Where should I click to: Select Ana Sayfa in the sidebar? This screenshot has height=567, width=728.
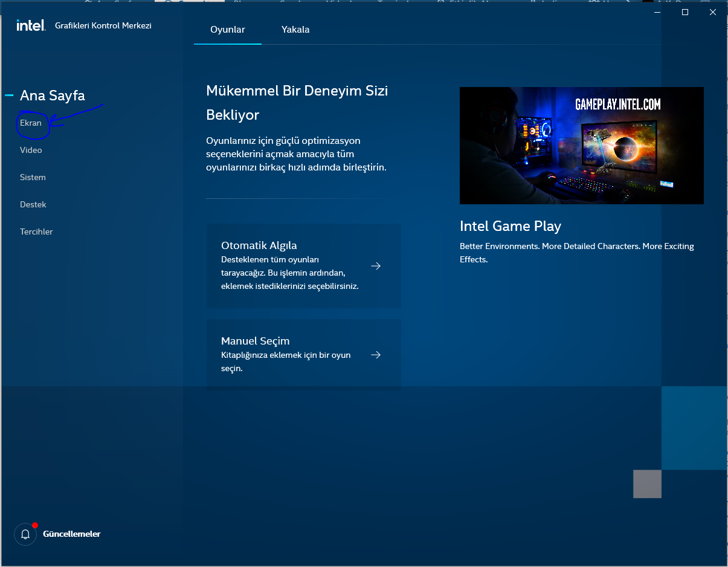53,96
